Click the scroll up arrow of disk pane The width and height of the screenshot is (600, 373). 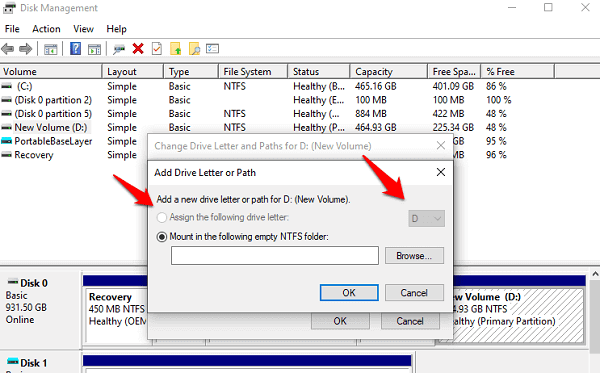click(x=595, y=274)
